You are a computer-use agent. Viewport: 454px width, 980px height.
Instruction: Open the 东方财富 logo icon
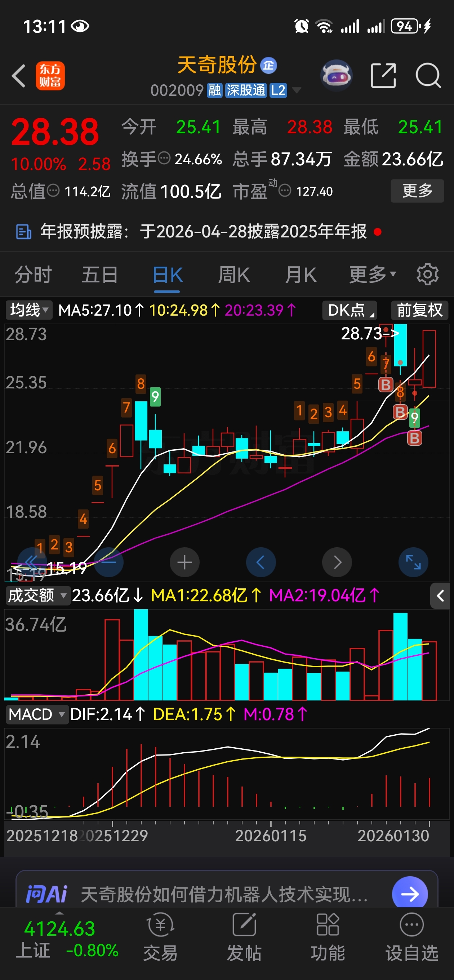coord(50,76)
